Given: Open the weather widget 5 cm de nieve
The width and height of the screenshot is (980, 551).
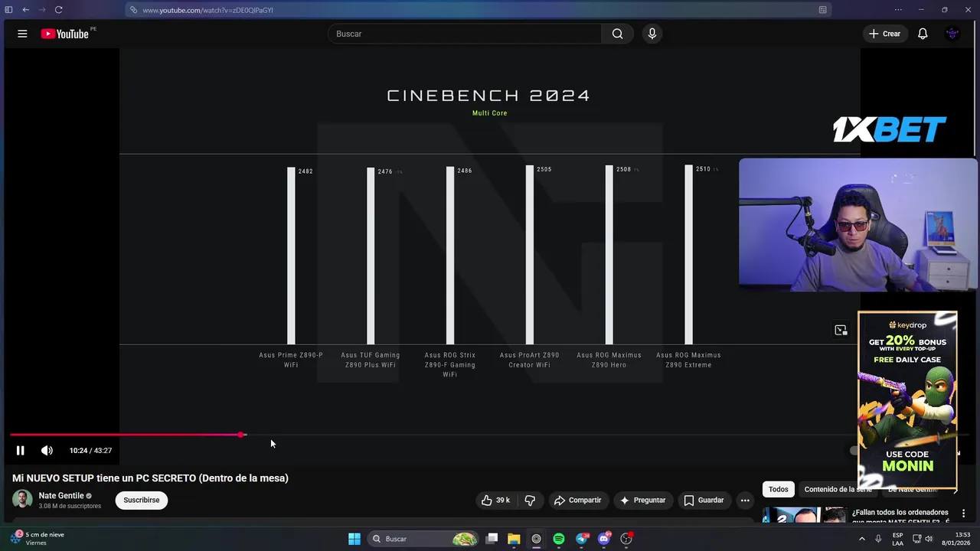Looking at the screenshot, I should click(37, 539).
